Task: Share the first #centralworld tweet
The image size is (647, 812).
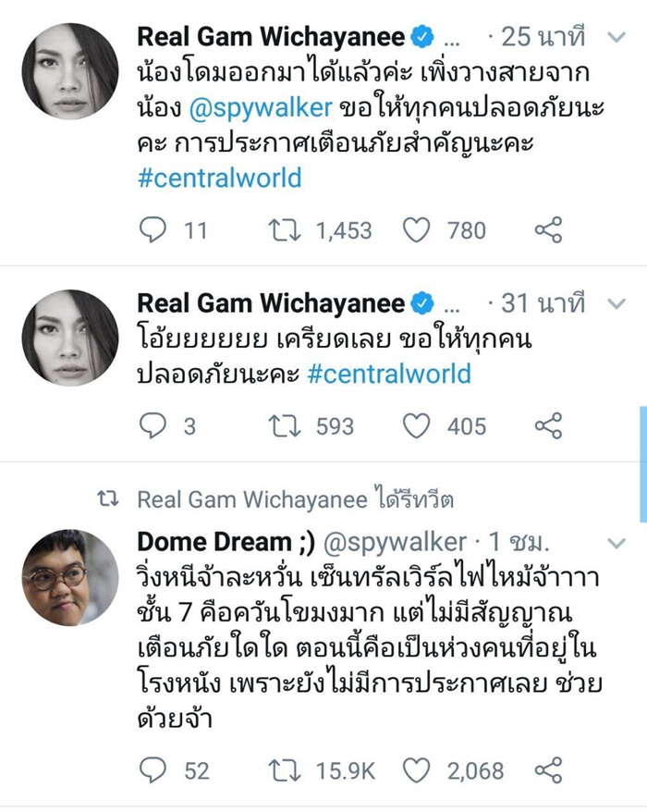Action: (x=548, y=230)
